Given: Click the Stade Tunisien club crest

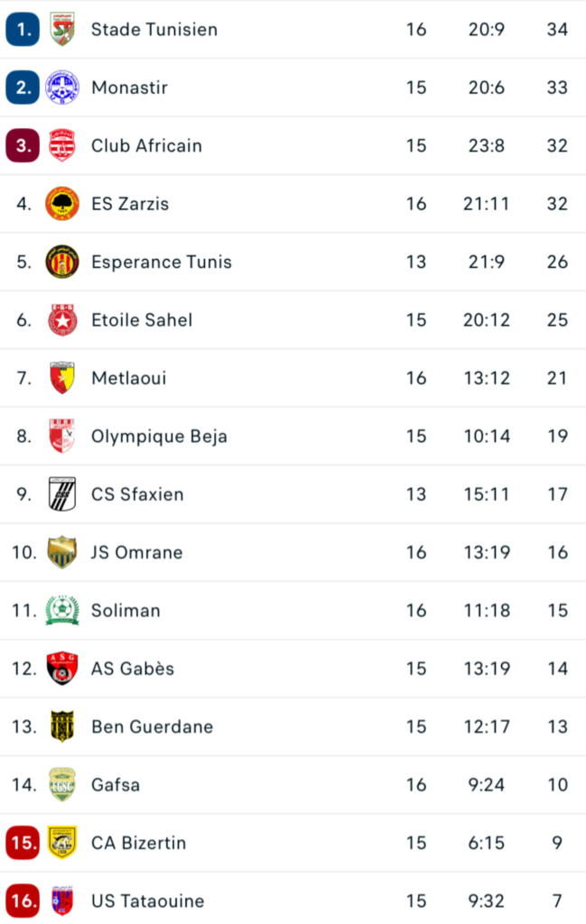Looking at the screenshot, I should coord(62,30).
